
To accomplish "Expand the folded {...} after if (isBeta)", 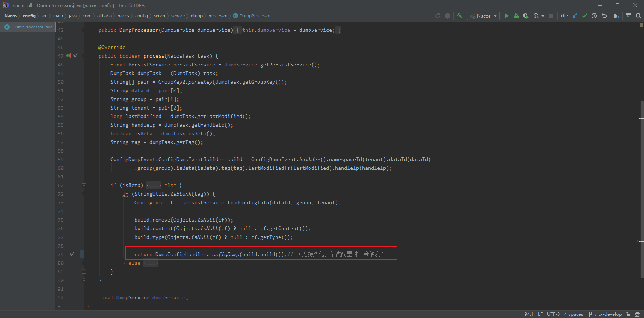I will click(x=154, y=185).
